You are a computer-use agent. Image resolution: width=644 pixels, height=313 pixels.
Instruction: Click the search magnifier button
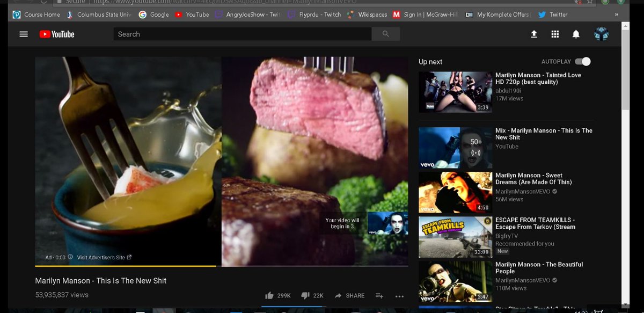[x=386, y=34]
